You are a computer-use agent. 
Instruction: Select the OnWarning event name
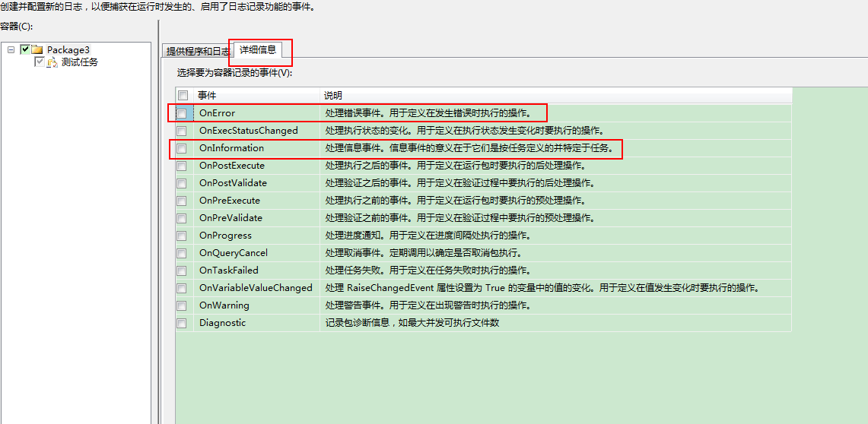(224, 305)
